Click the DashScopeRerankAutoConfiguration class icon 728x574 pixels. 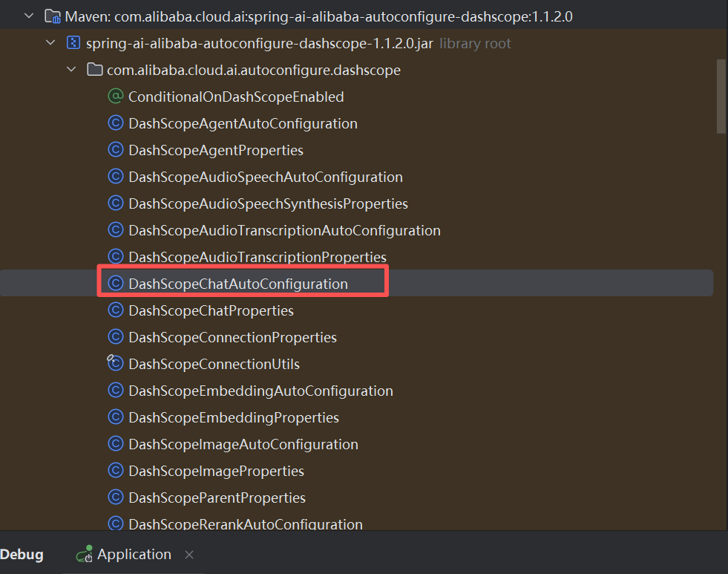[116, 523]
